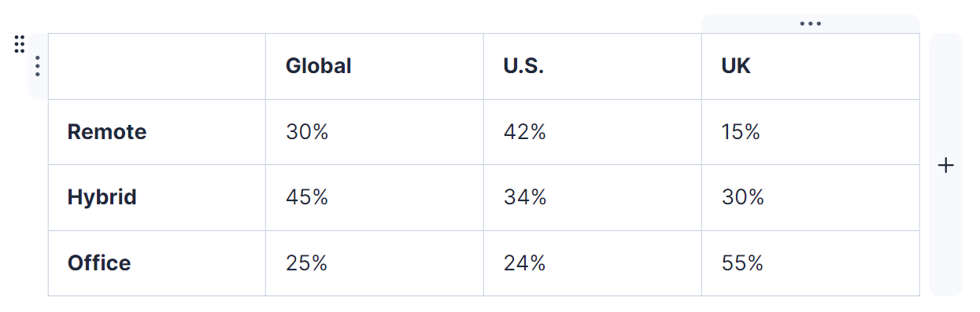The width and height of the screenshot is (980, 312).
Task: Select the Office U.S. 24% cell
Action: pyautogui.click(x=593, y=263)
